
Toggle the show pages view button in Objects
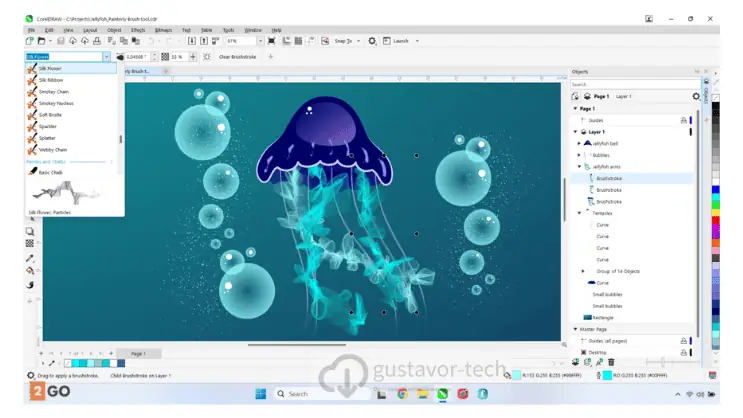click(575, 96)
